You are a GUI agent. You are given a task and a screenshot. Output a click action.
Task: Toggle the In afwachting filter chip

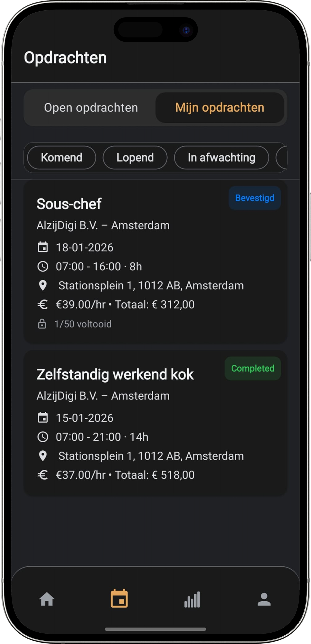[x=221, y=158]
